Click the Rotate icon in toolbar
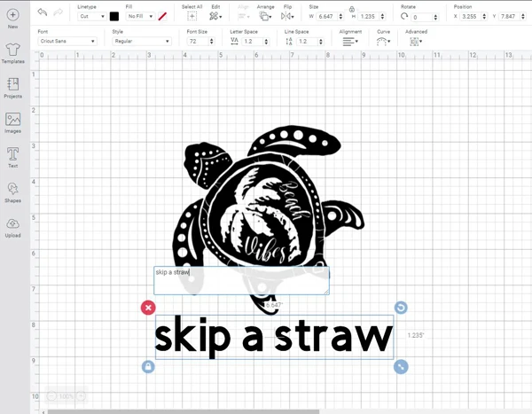The image size is (532, 414). tap(403, 16)
